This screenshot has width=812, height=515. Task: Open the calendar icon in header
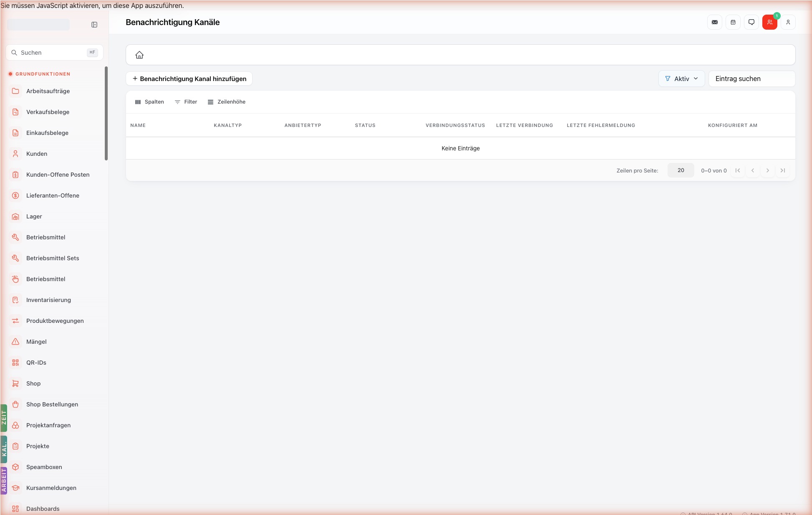point(733,22)
